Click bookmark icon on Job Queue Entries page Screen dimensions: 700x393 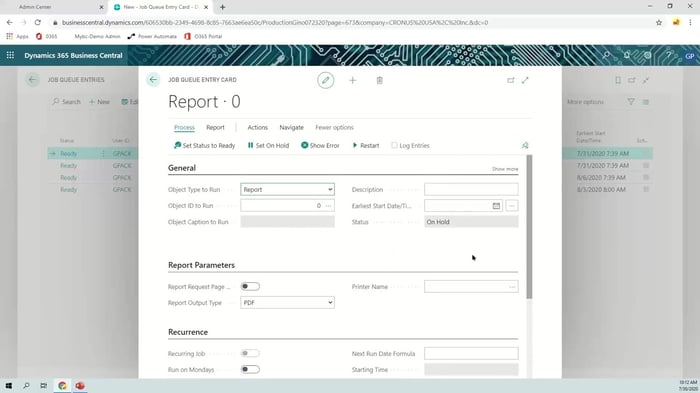coord(618,80)
